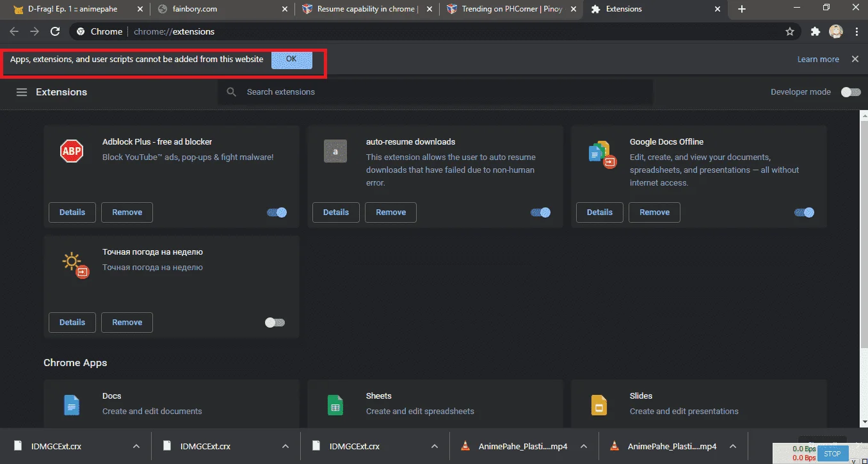Open the Docs Chrome app icon
The height and width of the screenshot is (464, 868).
pyautogui.click(x=72, y=405)
